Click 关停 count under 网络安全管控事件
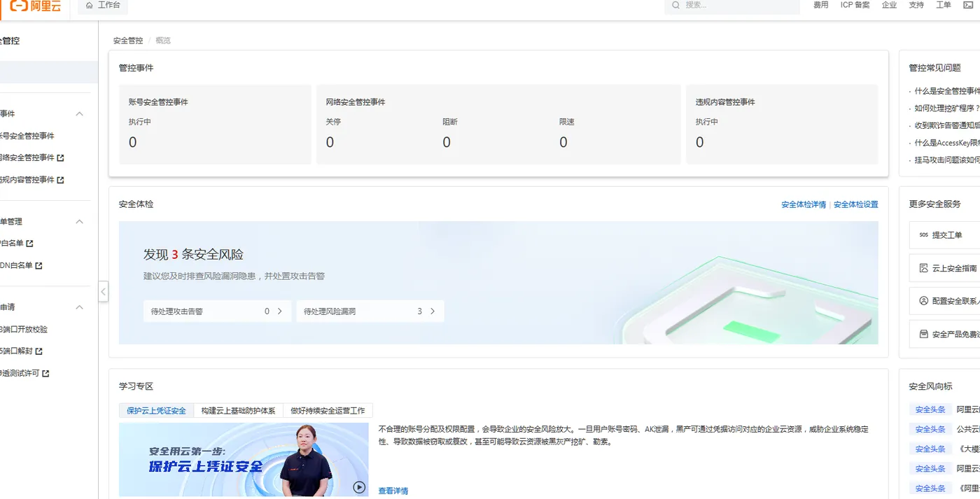Image resolution: width=980 pixels, height=499 pixels. pos(330,143)
